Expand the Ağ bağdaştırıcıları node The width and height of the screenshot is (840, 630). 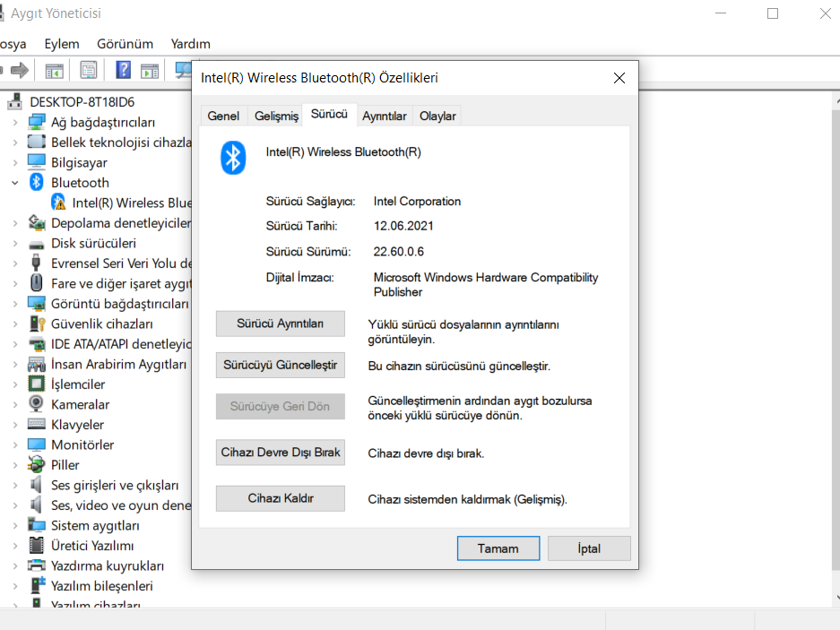(x=15, y=123)
